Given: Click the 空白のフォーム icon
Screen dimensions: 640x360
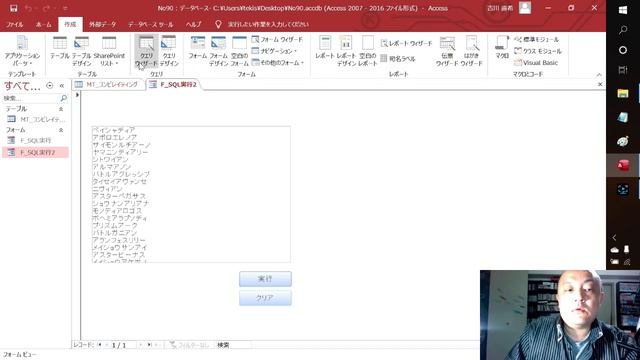Looking at the screenshot, I should click(239, 51).
